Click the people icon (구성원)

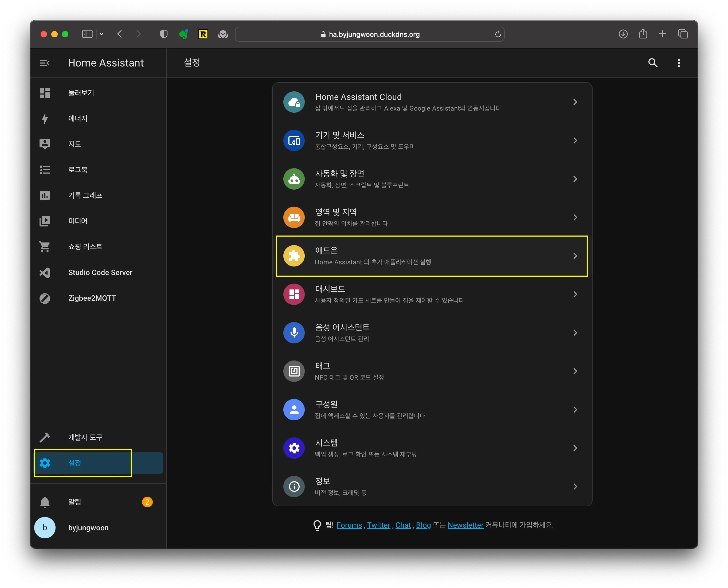[x=294, y=410]
